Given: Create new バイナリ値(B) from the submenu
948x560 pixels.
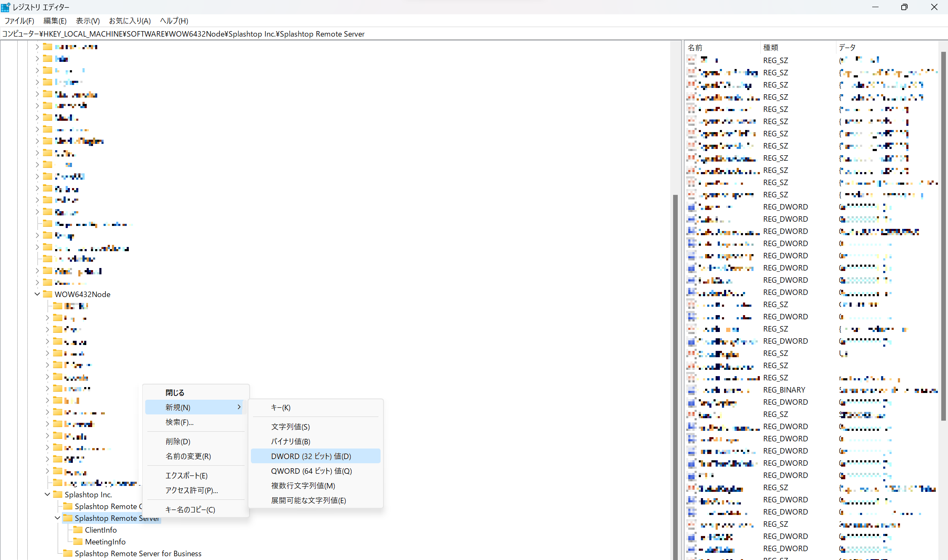Looking at the screenshot, I should 316,441.
